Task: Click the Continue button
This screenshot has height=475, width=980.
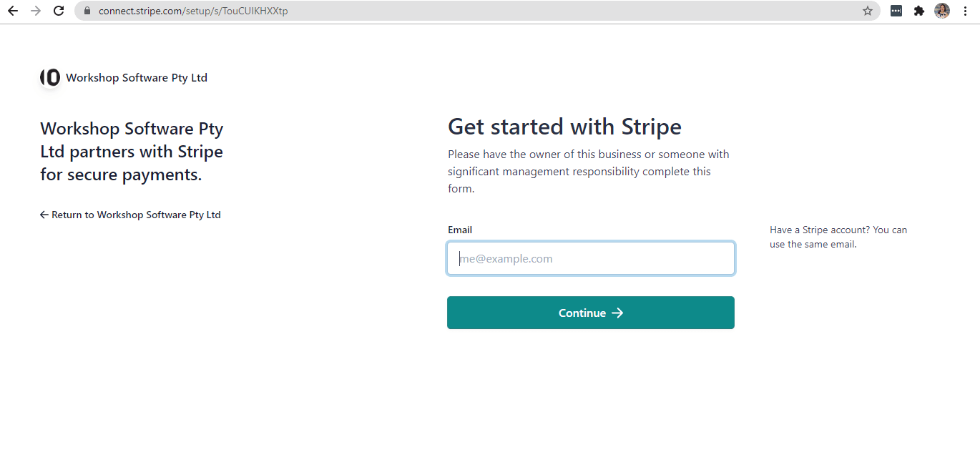Action: [591, 313]
